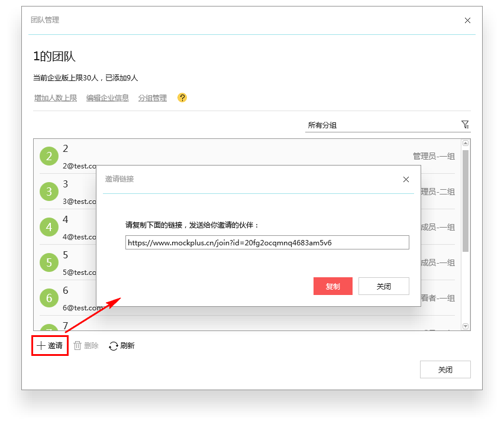Select member 2's green avatar

tap(49, 156)
